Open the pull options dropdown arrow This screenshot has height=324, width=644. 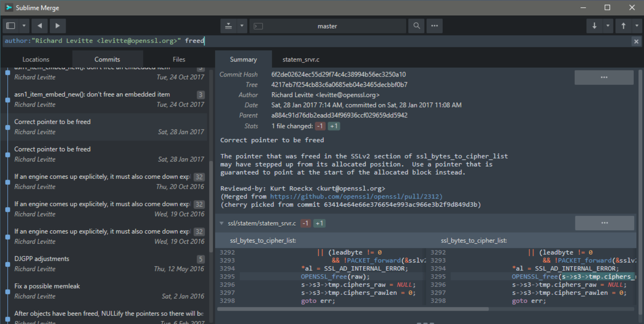(x=608, y=26)
